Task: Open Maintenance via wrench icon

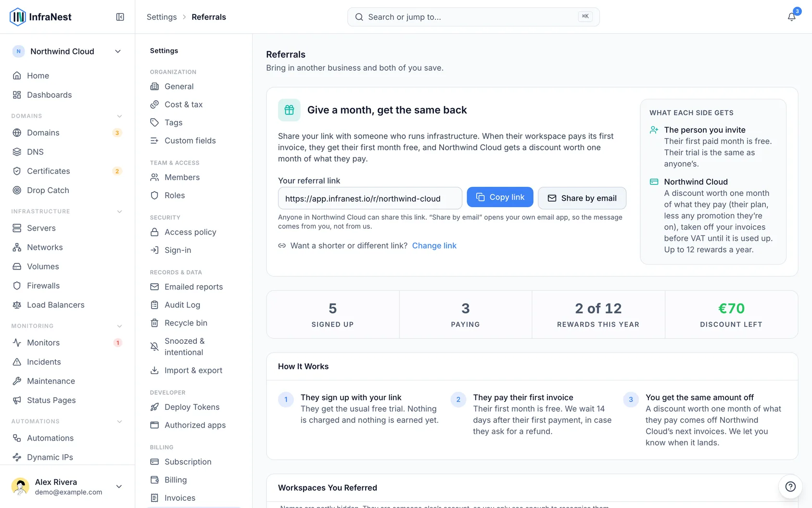Action: (17, 381)
